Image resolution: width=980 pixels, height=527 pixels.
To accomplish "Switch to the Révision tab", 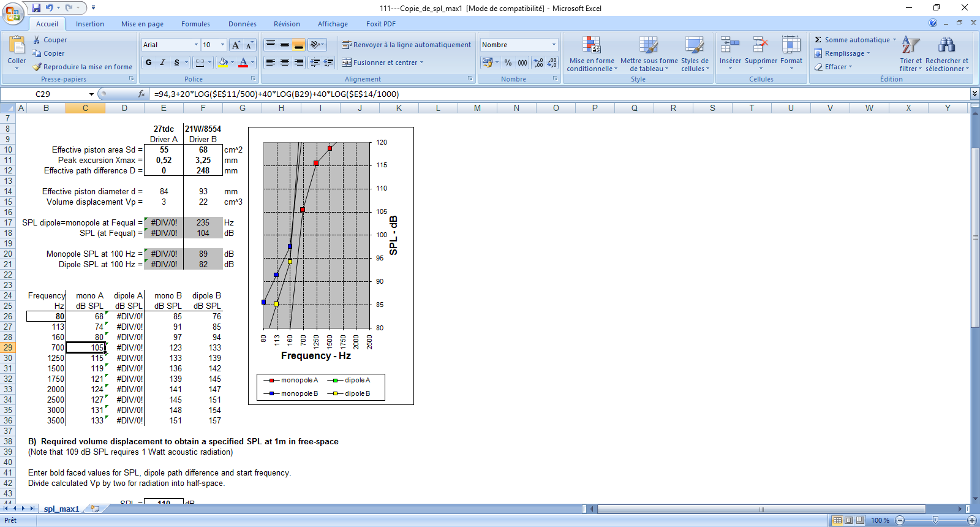I will coord(287,24).
